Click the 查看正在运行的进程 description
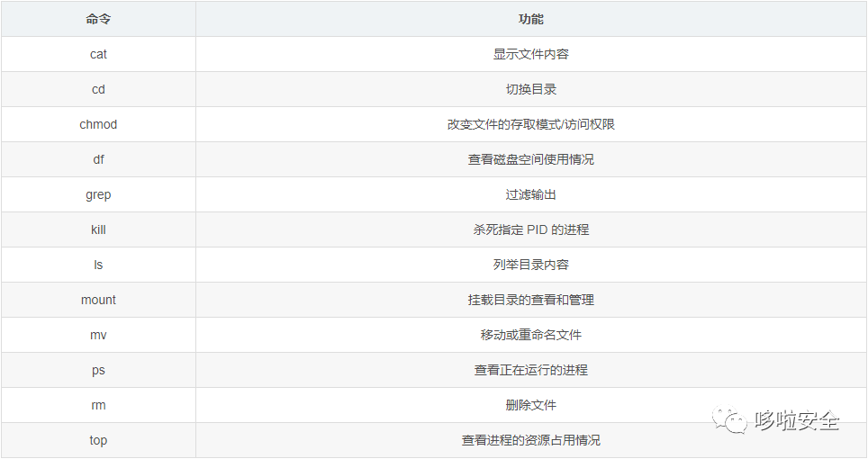This screenshot has width=868, height=459. (x=531, y=370)
